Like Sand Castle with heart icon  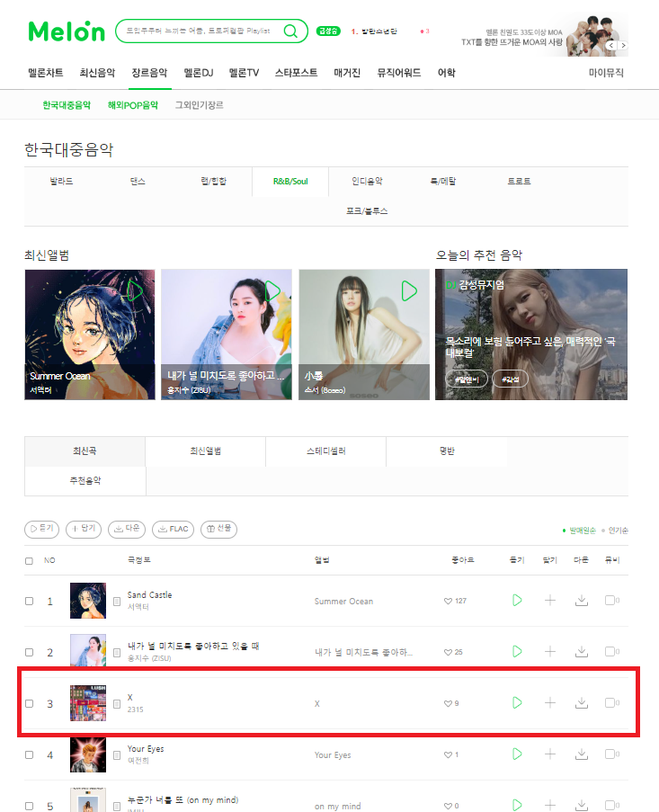tap(448, 602)
